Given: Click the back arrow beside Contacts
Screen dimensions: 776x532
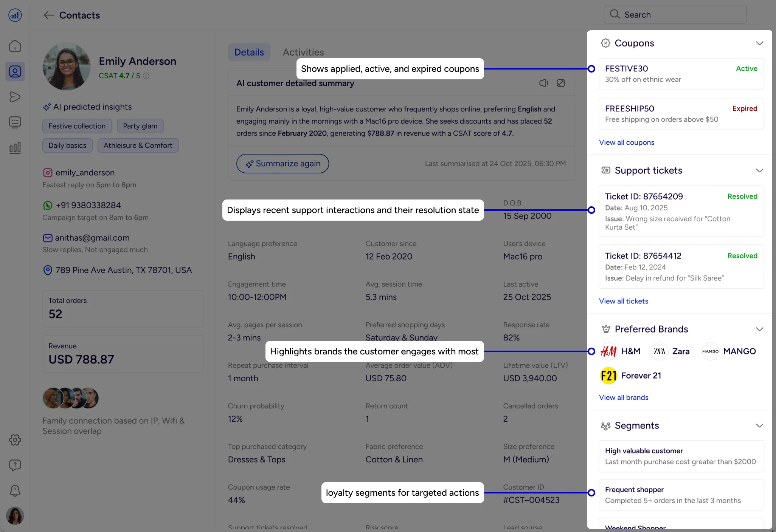Looking at the screenshot, I should pyautogui.click(x=49, y=15).
